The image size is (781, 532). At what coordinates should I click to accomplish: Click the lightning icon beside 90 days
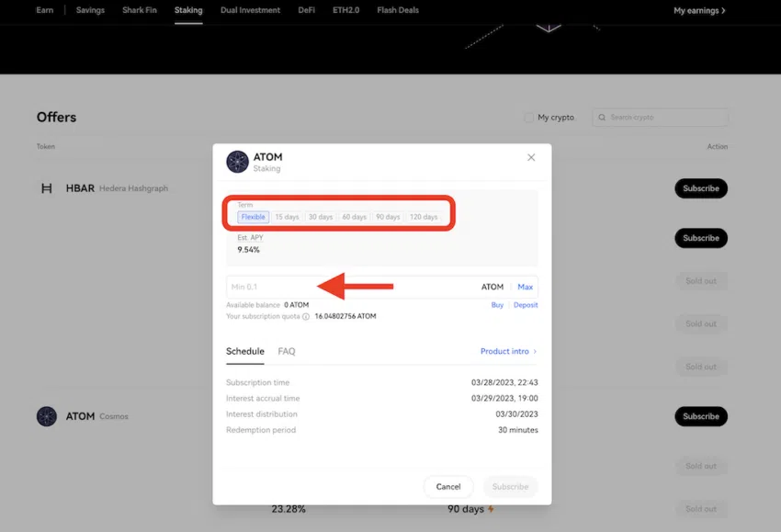click(x=491, y=509)
